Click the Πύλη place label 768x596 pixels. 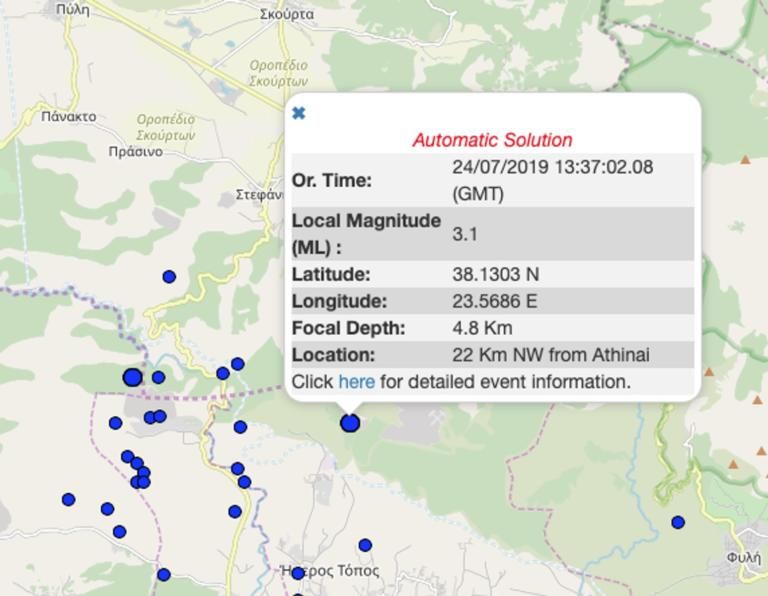(73, 10)
